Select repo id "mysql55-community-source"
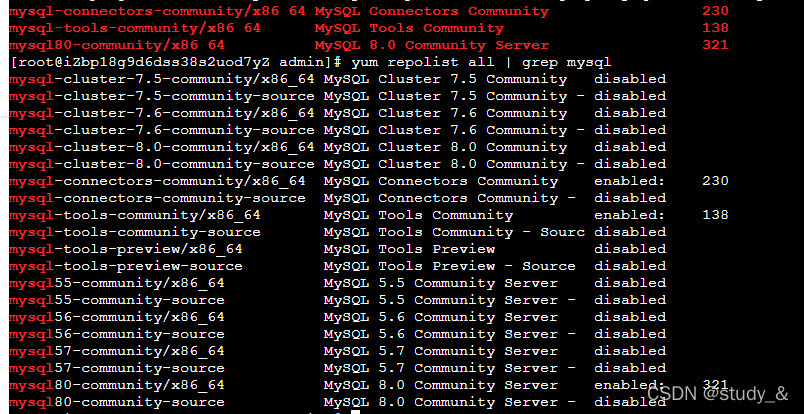The image size is (804, 414). pyautogui.click(x=116, y=300)
